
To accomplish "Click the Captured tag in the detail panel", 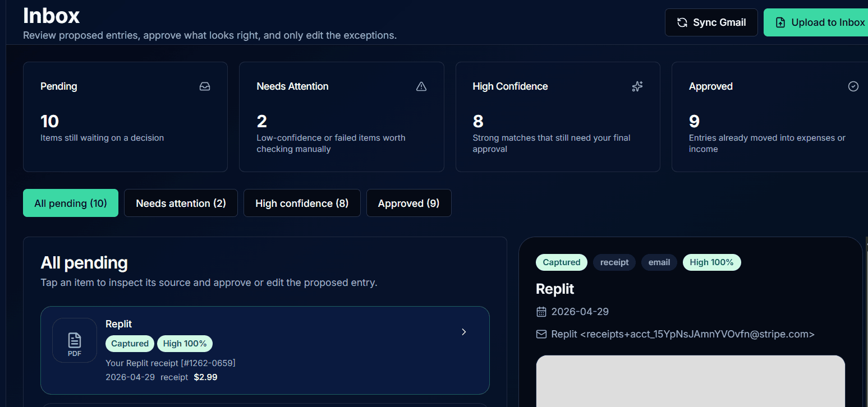I will pyautogui.click(x=562, y=262).
